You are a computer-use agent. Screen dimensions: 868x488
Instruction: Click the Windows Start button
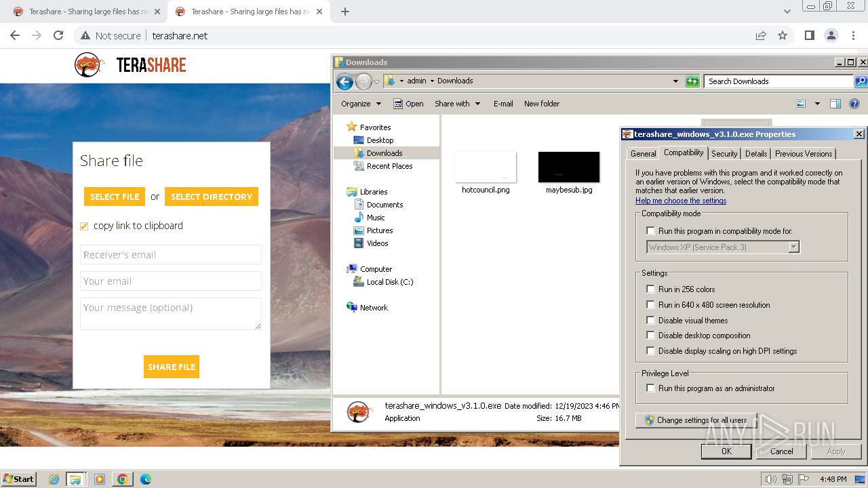tap(18, 479)
